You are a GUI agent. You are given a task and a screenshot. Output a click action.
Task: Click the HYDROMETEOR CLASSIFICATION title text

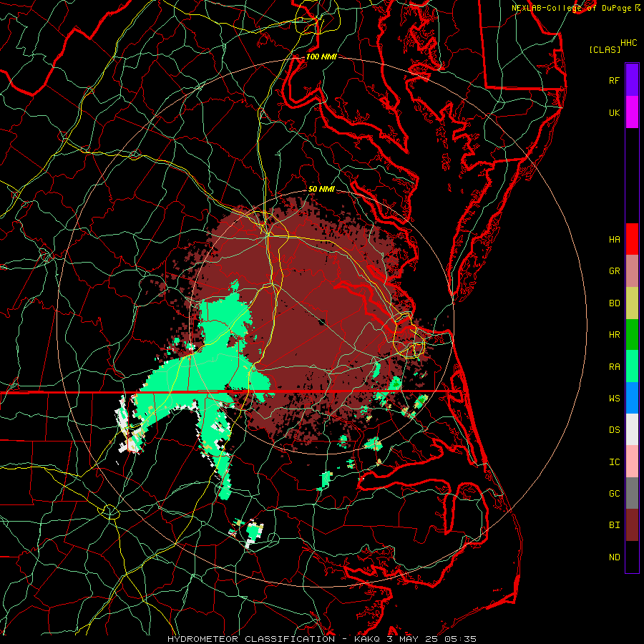pos(251,639)
